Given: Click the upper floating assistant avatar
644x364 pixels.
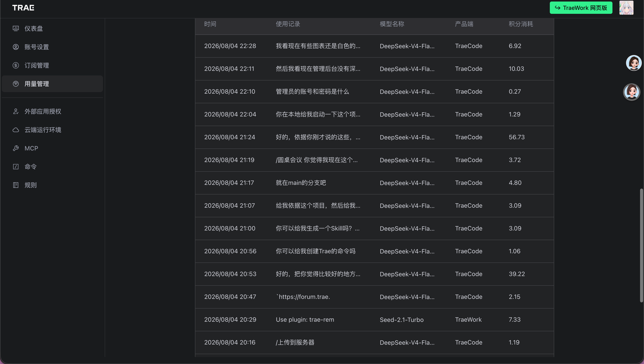Looking at the screenshot, I should pyautogui.click(x=633, y=63).
